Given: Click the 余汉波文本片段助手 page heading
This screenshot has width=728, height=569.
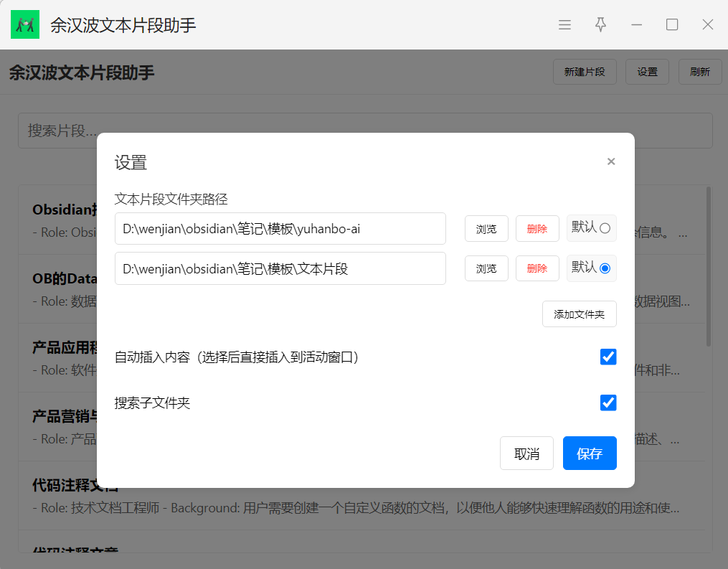Looking at the screenshot, I should [82, 72].
